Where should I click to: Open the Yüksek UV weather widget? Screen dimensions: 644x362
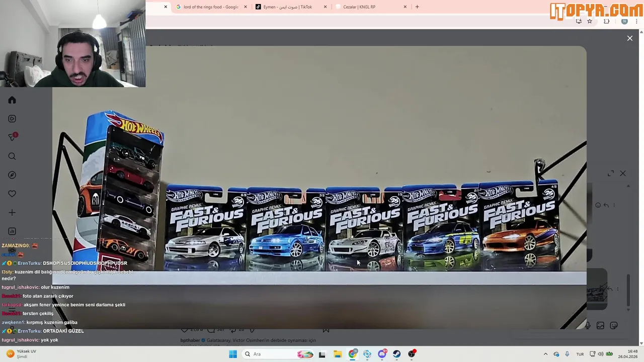tap(22, 354)
